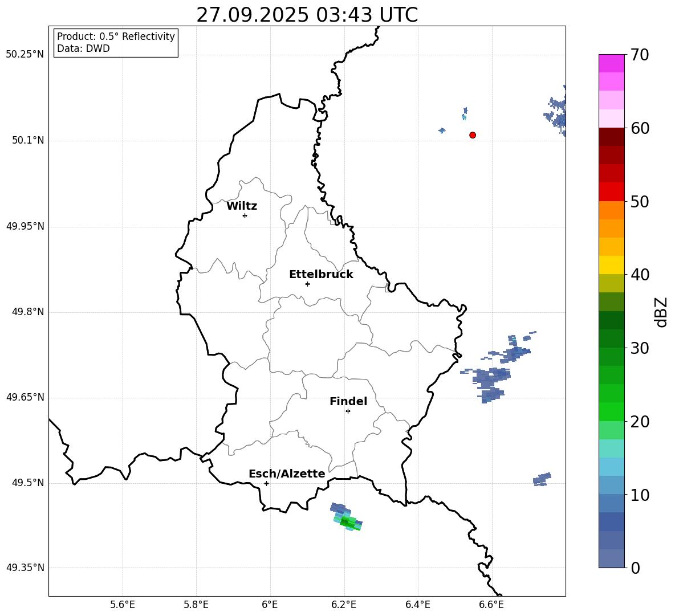Click the echo patch at upper right edge
Viewport: 675px width, 616px height.
[555, 111]
